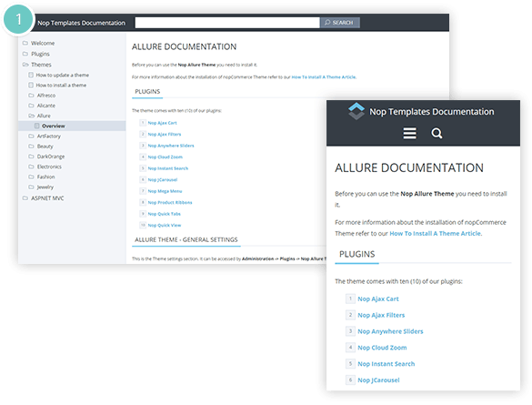The height and width of the screenshot is (405, 532).
Task: Click the folder icon beside Plugins
Action: 25,54
